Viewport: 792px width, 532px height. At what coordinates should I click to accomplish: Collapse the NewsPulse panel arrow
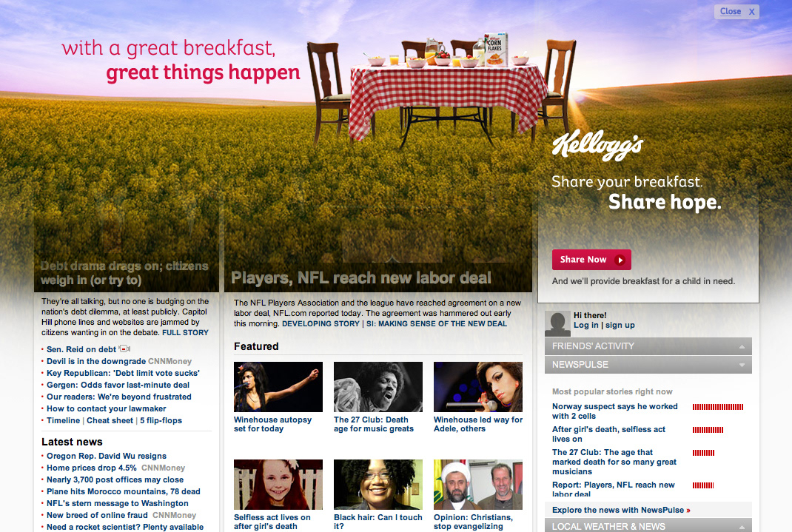pos(742,365)
